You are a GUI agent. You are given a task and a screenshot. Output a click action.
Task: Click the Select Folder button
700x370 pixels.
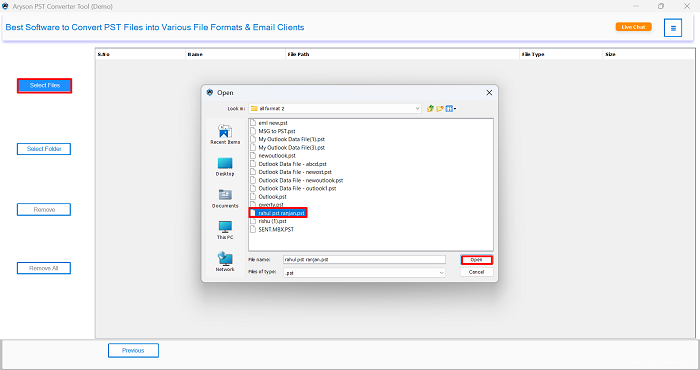[x=44, y=149]
